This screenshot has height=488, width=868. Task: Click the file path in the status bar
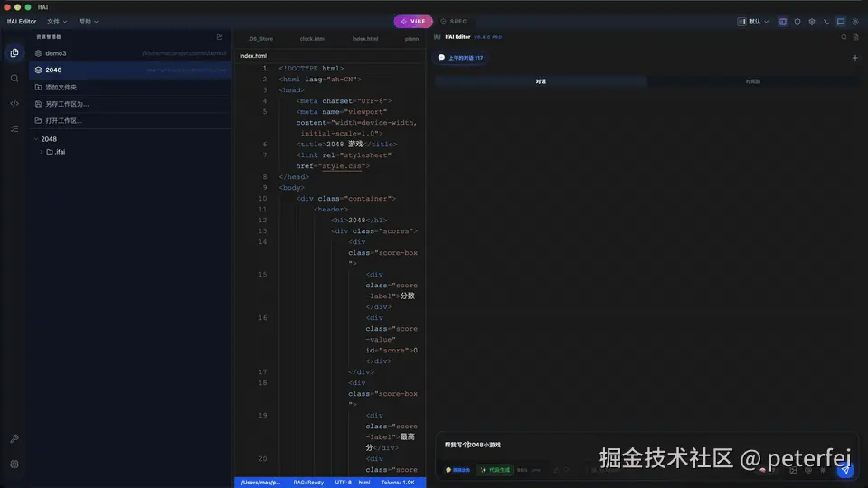(260, 483)
